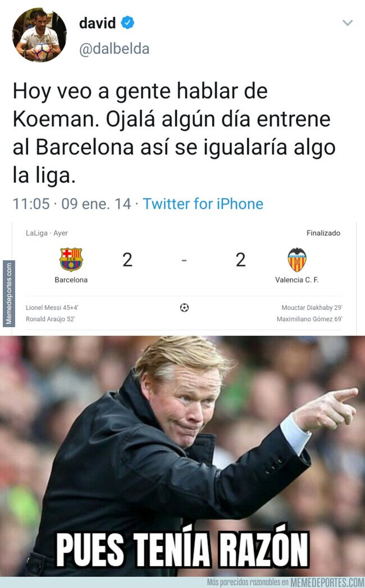Open david's profile avatar photo

pyautogui.click(x=39, y=35)
